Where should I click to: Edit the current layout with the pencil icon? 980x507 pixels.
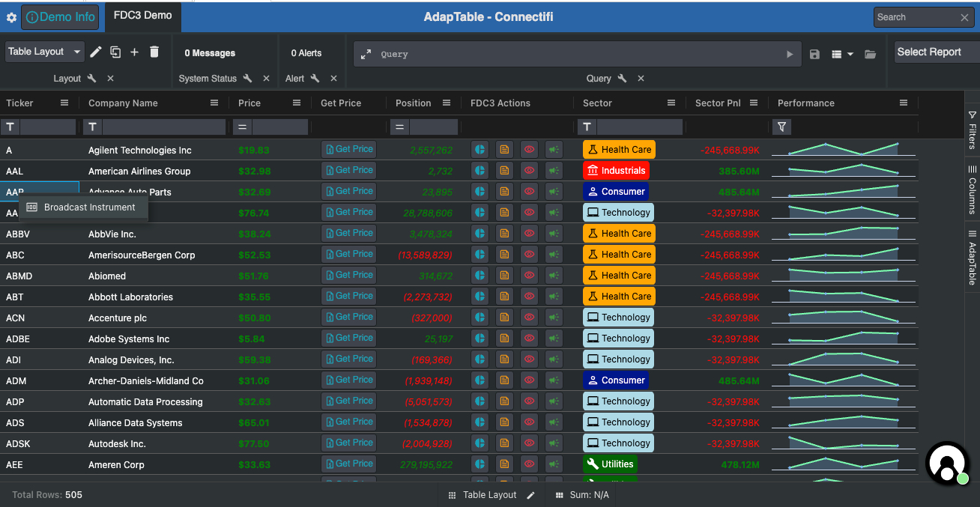coord(95,52)
